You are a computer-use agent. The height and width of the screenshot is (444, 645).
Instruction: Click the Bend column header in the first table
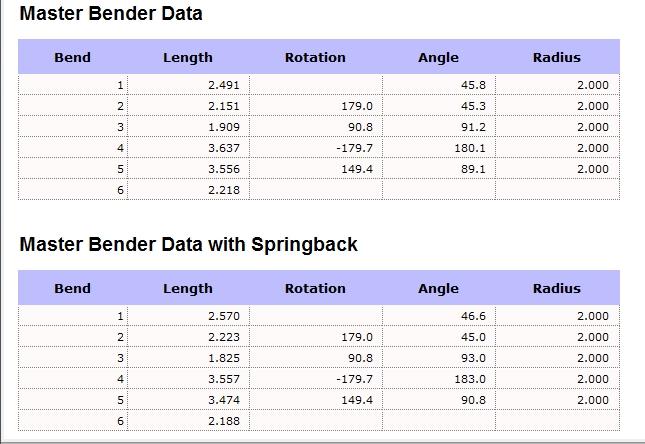pyautogui.click(x=72, y=58)
